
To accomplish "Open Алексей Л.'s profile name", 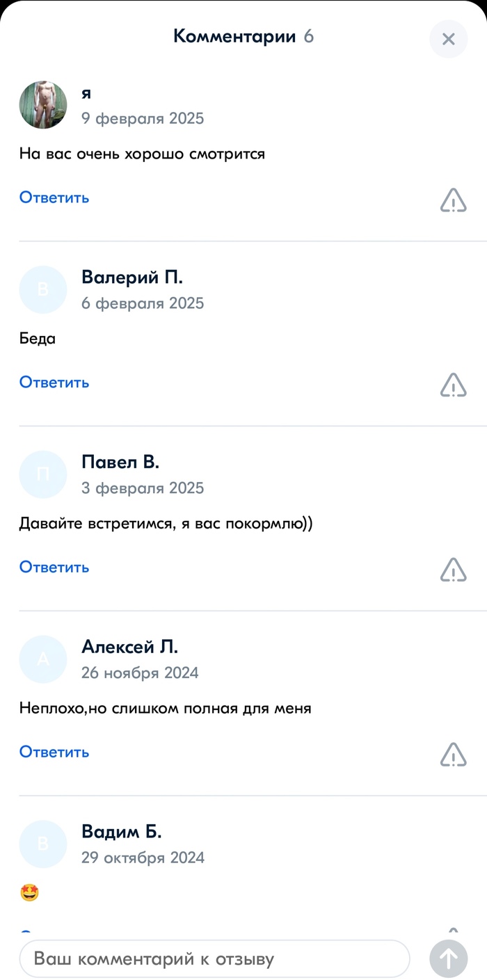I will tap(129, 647).
